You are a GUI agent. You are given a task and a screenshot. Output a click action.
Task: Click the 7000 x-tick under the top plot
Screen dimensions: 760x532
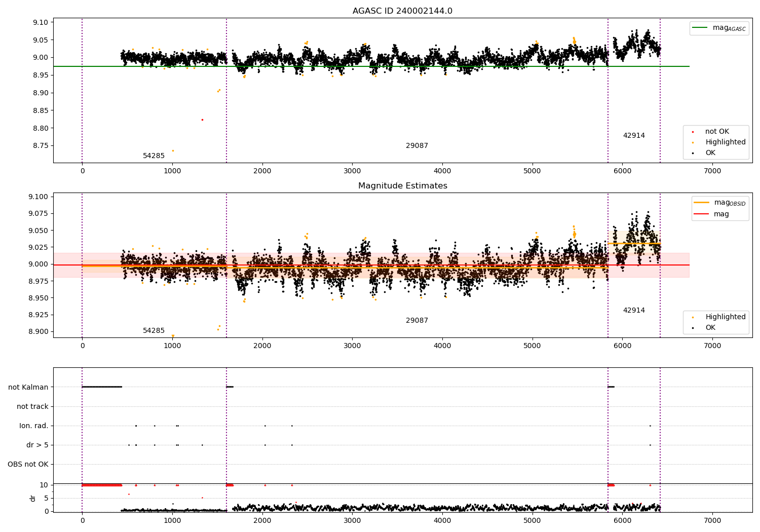[712, 171]
